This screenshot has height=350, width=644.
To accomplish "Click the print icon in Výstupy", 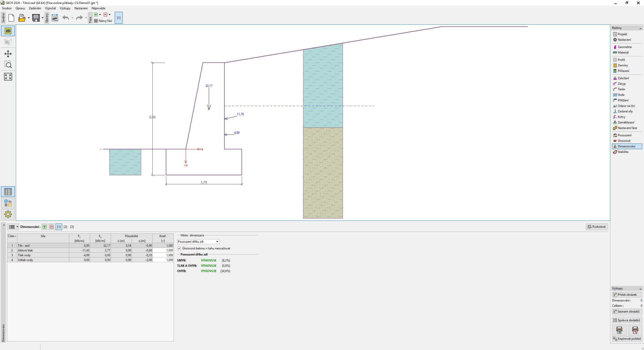I will 619,330.
